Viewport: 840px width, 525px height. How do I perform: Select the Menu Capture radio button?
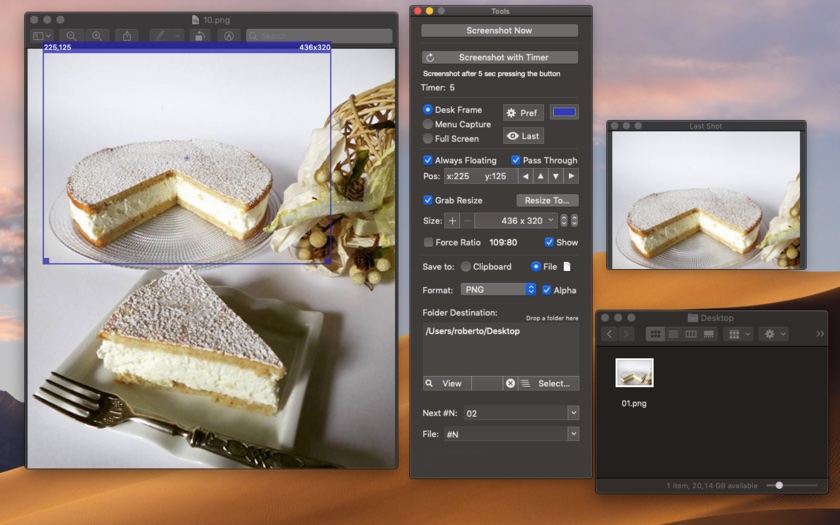point(428,124)
